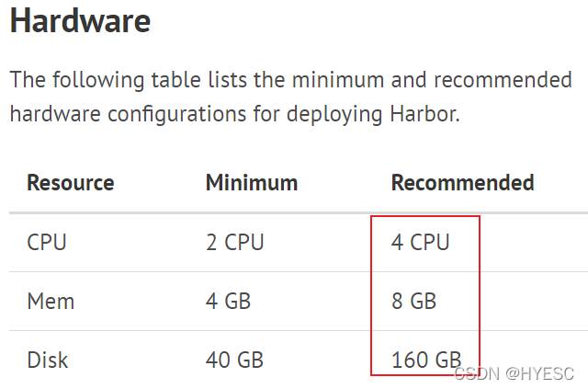588x389 pixels.
Task: Click the red highlight box border
Action: (425, 216)
